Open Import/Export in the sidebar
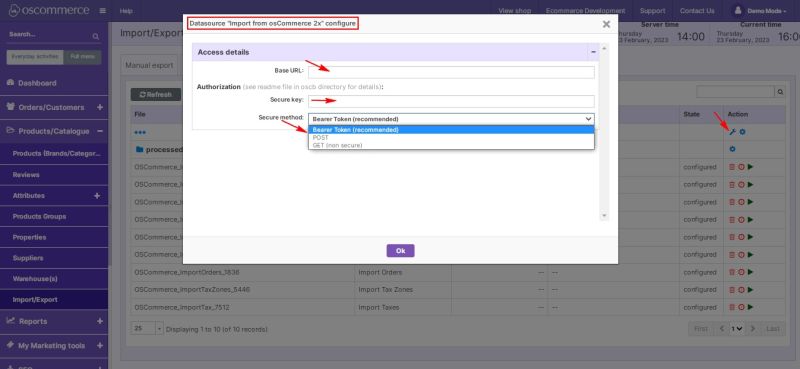 pyautogui.click(x=35, y=300)
